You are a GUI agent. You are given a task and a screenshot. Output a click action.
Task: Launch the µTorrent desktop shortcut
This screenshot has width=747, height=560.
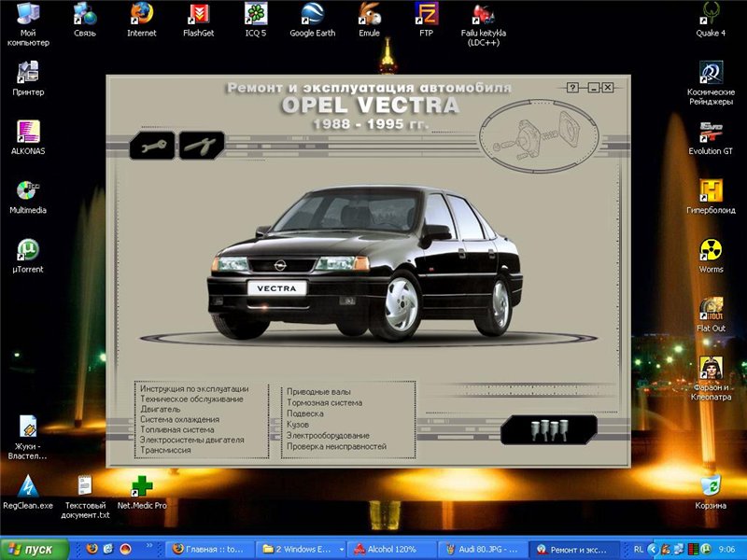(28, 256)
